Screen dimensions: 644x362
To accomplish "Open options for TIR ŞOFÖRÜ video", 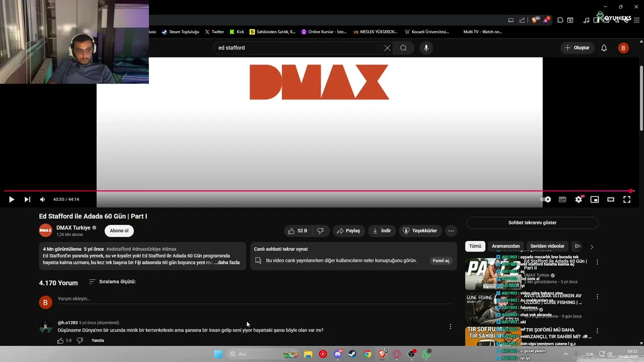I will pos(597,331).
